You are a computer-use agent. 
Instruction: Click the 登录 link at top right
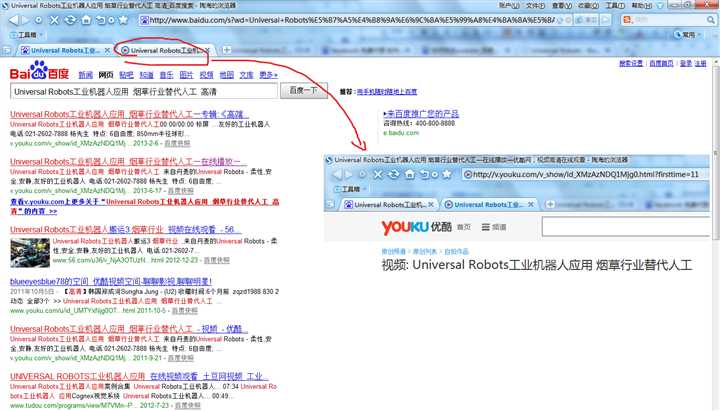[686, 63]
